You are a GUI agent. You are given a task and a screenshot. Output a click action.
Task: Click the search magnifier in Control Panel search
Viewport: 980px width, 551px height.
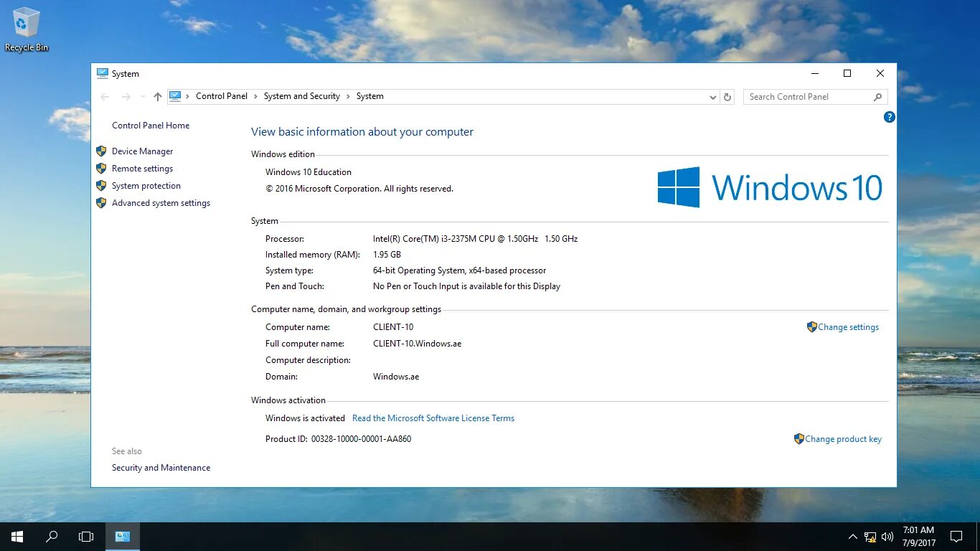pyautogui.click(x=877, y=97)
